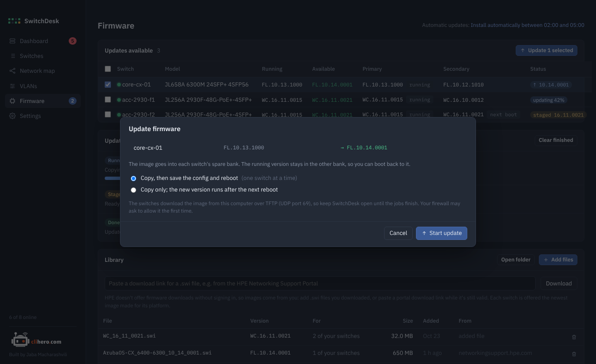This screenshot has width=596, height=364.
Task: Download the pasted firmware link
Action: coord(559,283)
